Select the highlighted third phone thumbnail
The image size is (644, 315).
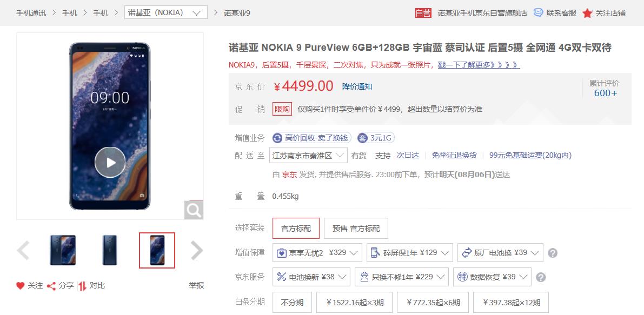[157, 250]
